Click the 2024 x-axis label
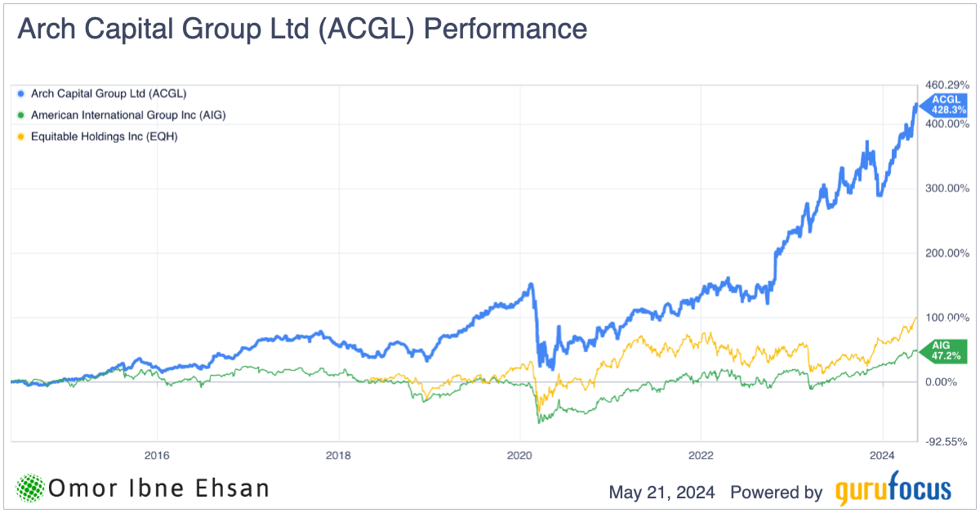 point(883,454)
